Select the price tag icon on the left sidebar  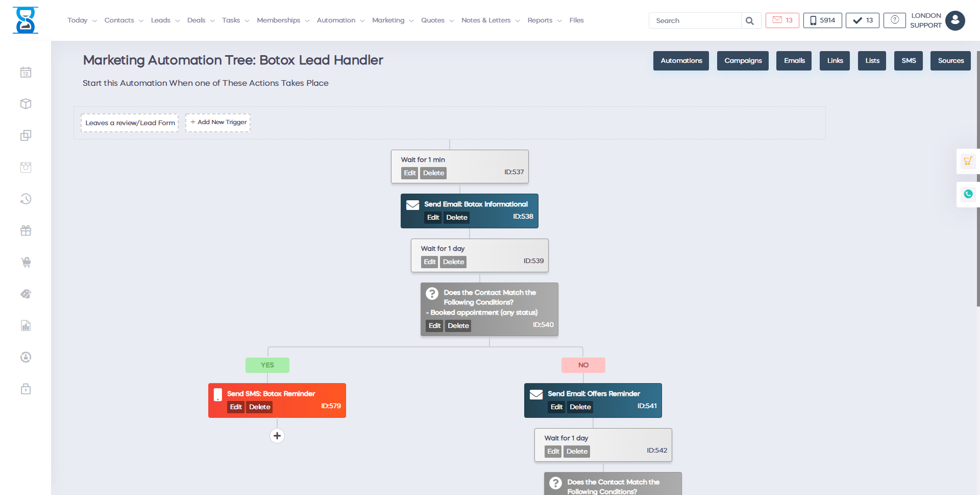(x=26, y=294)
